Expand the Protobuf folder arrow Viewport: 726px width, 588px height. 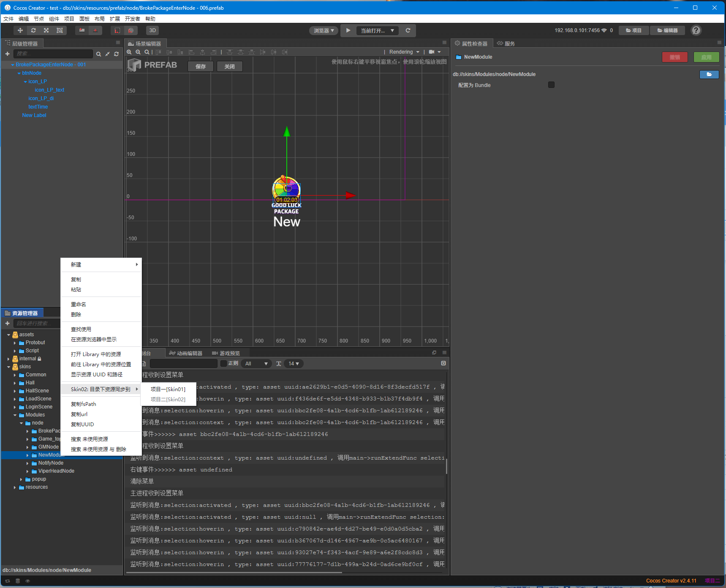click(x=15, y=343)
